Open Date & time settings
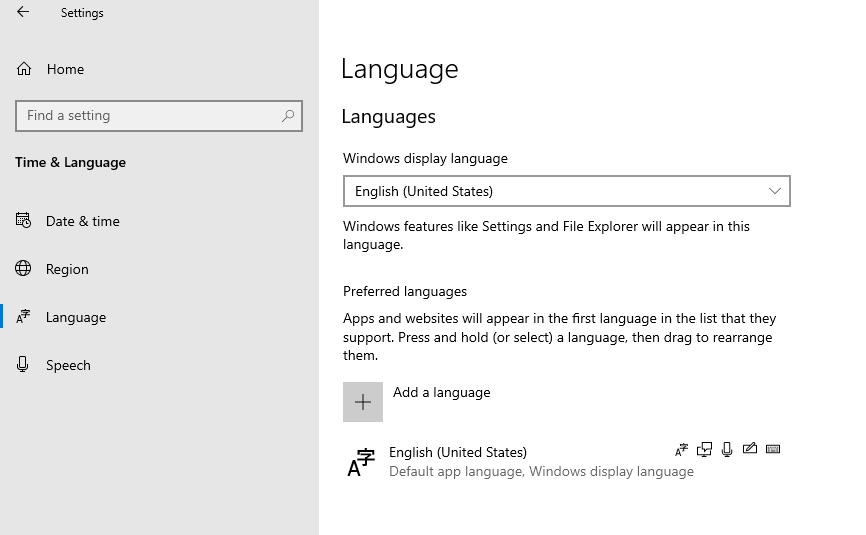866x535 pixels. (82, 221)
